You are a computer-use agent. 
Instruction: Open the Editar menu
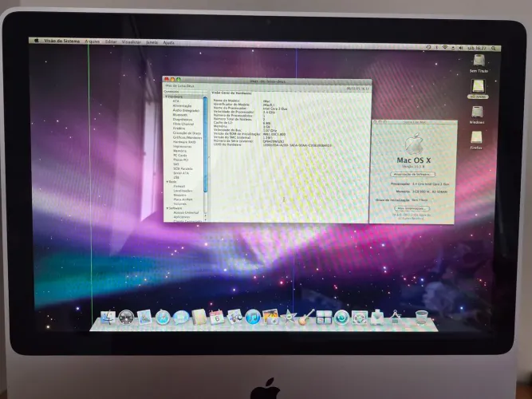pos(111,41)
